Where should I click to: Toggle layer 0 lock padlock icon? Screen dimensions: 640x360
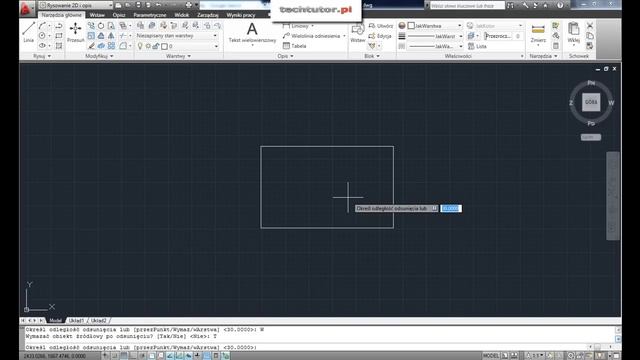[156, 46]
